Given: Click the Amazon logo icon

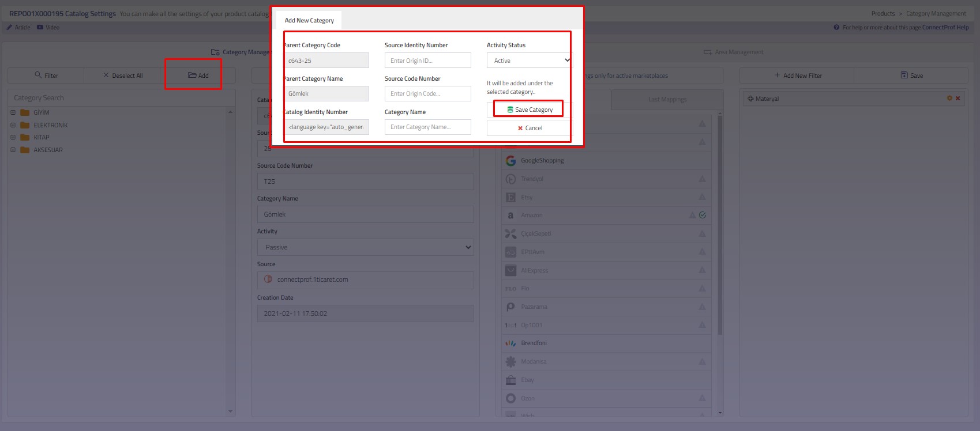Looking at the screenshot, I should click(510, 215).
